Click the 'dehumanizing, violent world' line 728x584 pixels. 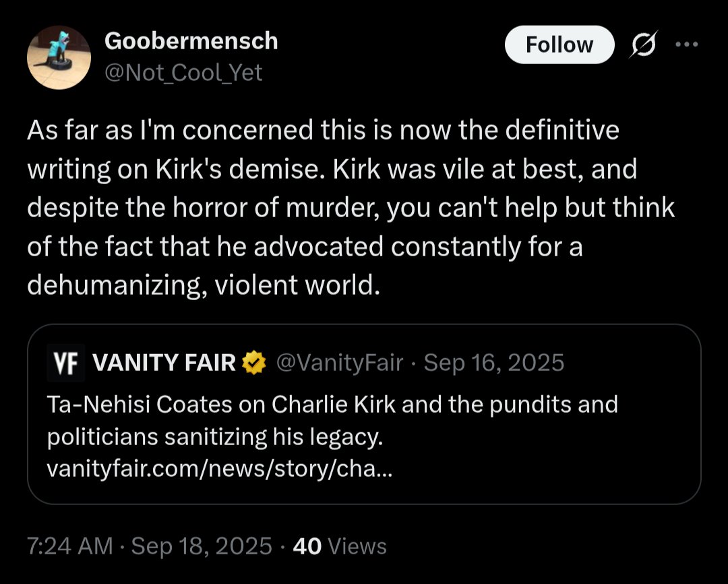(204, 285)
